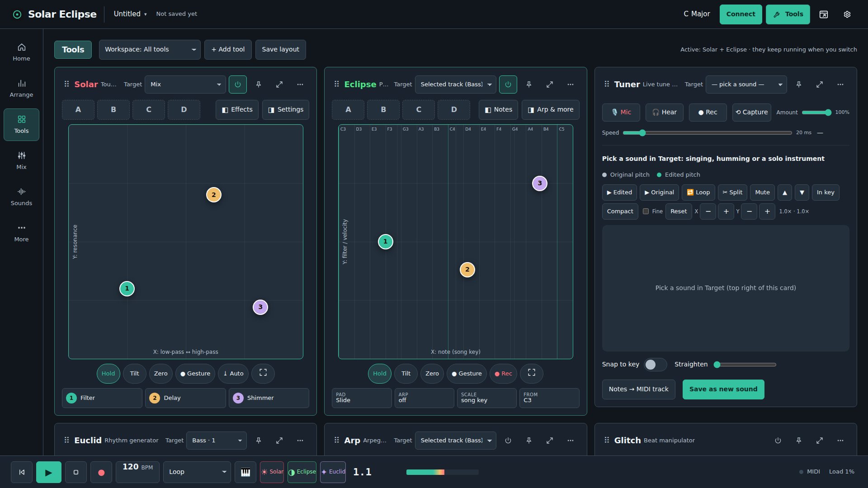The height and width of the screenshot is (488, 868).
Task: Open the Solar Effects panel
Action: [237, 110]
